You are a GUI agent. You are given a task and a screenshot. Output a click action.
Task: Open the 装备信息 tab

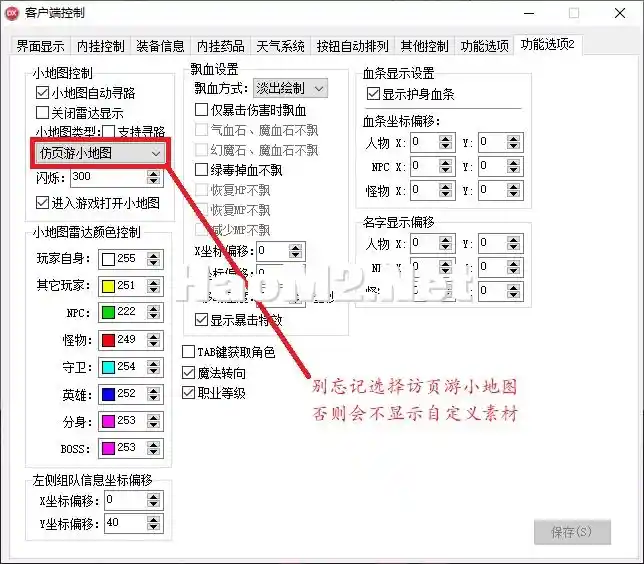[x=161, y=46]
